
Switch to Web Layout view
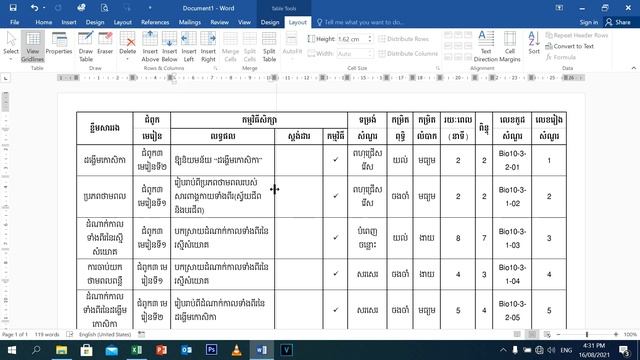547,334
